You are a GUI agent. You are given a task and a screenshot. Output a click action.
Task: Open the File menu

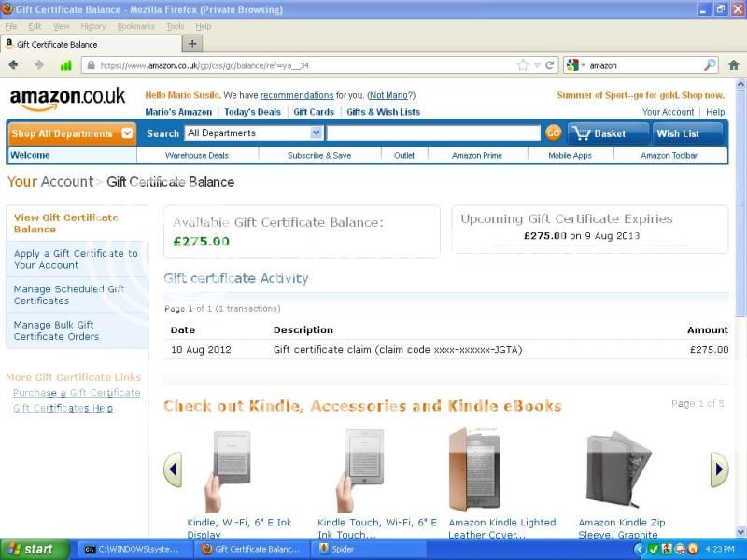tap(10, 26)
